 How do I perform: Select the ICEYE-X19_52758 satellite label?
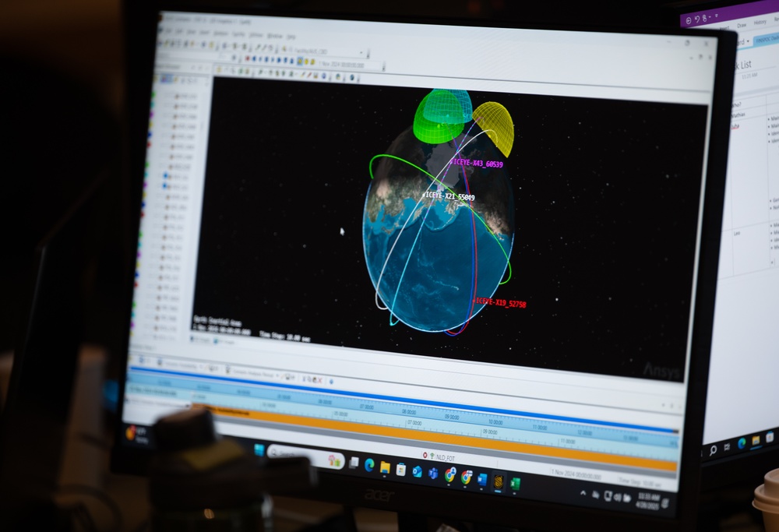coord(501,302)
